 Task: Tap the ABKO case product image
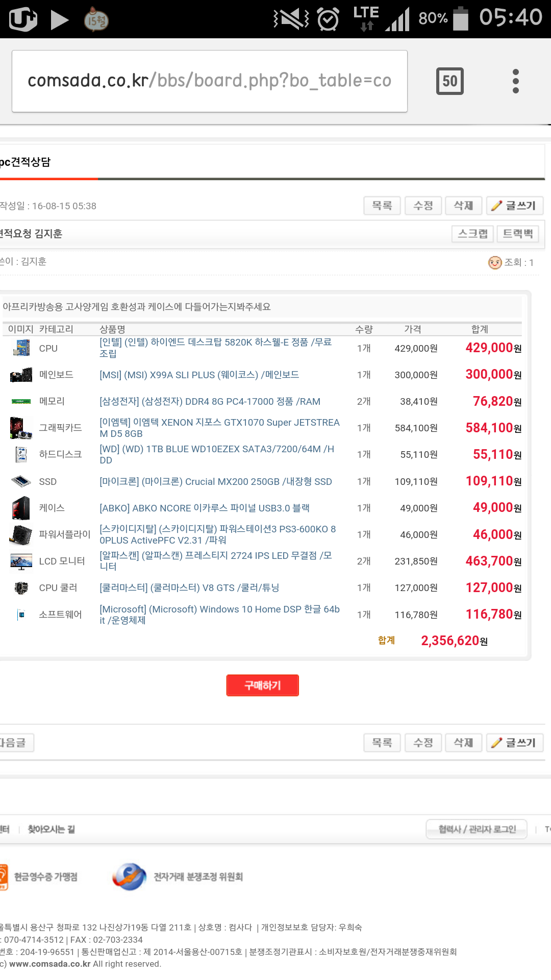(21, 508)
